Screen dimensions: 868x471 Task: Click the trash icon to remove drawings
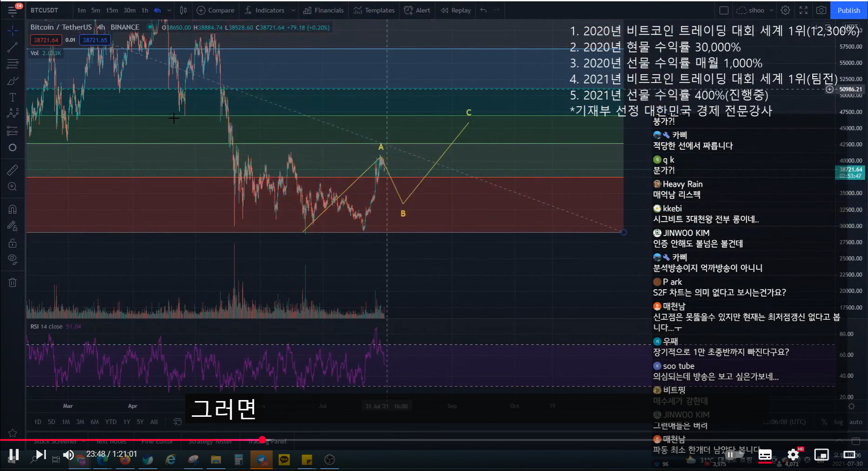click(13, 282)
